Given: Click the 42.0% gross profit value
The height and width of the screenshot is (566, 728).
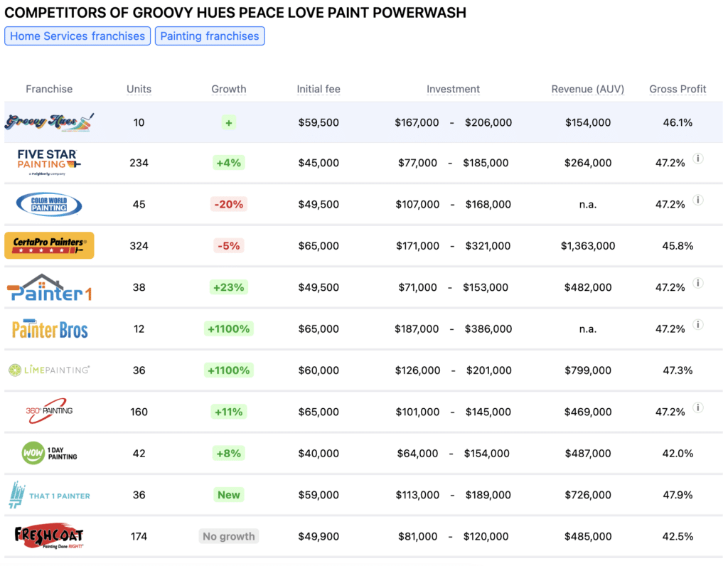Looking at the screenshot, I should [x=678, y=453].
